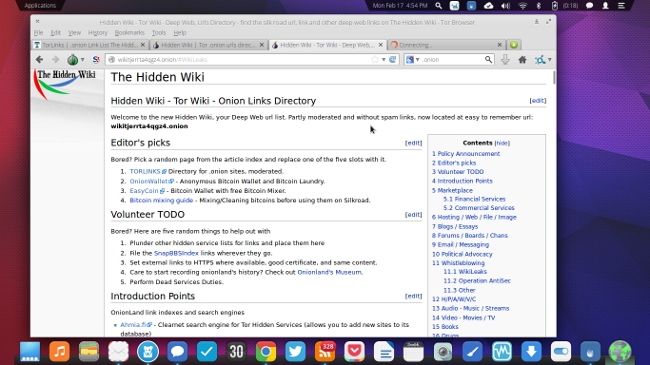Click the NoScript S icon
This screenshot has height=365, width=650.
click(x=96, y=60)
